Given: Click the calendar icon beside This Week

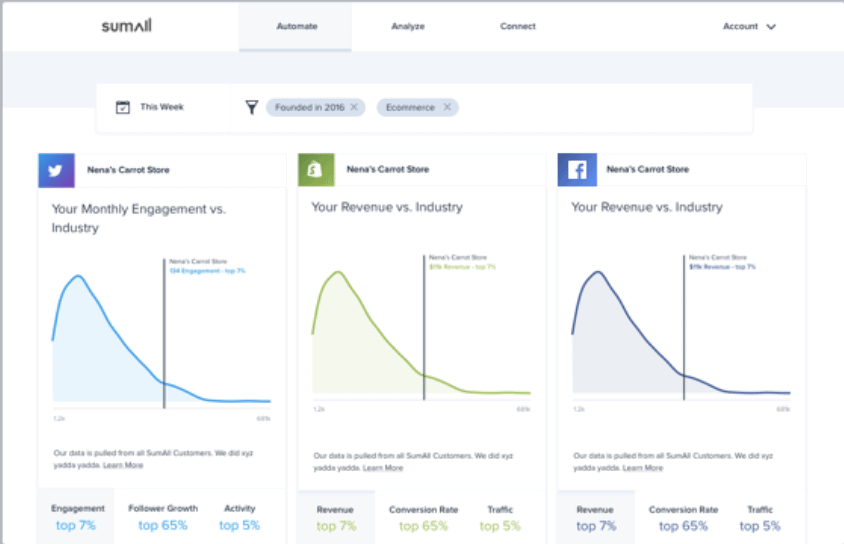Looking at the screenshot, I should (x=123, y=107).
